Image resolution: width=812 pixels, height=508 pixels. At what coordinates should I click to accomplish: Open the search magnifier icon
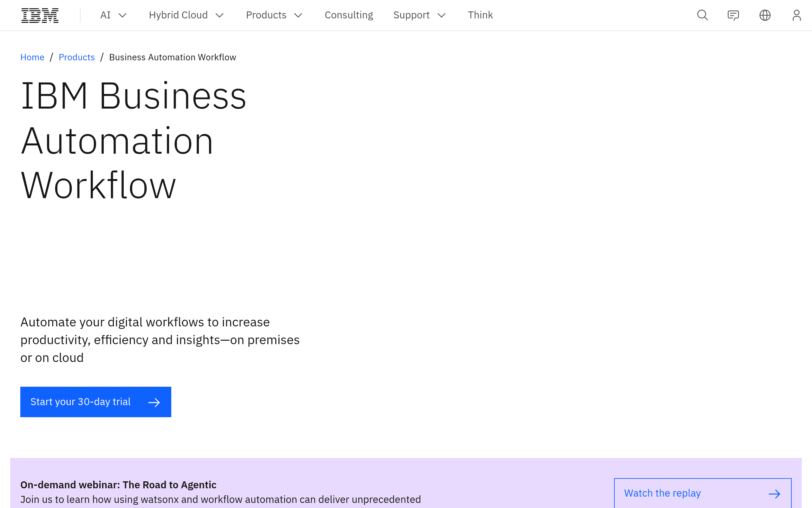[x=702, y=15]
